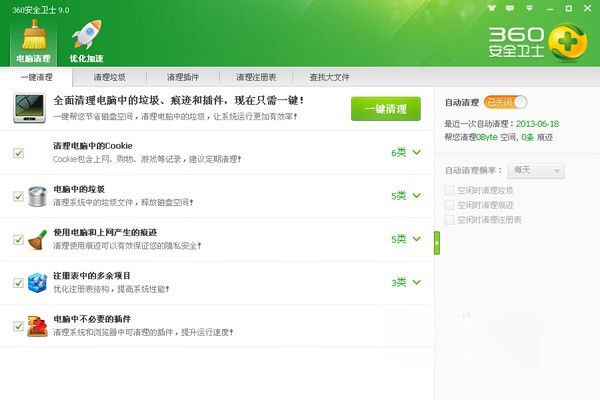Screen dimensions: 600x400
Task: Click the 360安全卫士 9.0 window title
Action: pyautogui.click(x=41, y=10)
